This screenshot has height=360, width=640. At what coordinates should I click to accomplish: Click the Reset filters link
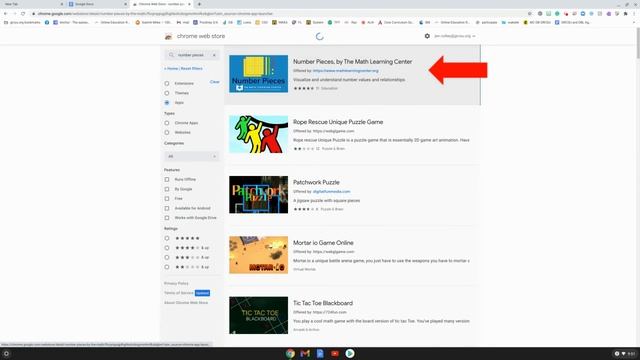point(191,69)
